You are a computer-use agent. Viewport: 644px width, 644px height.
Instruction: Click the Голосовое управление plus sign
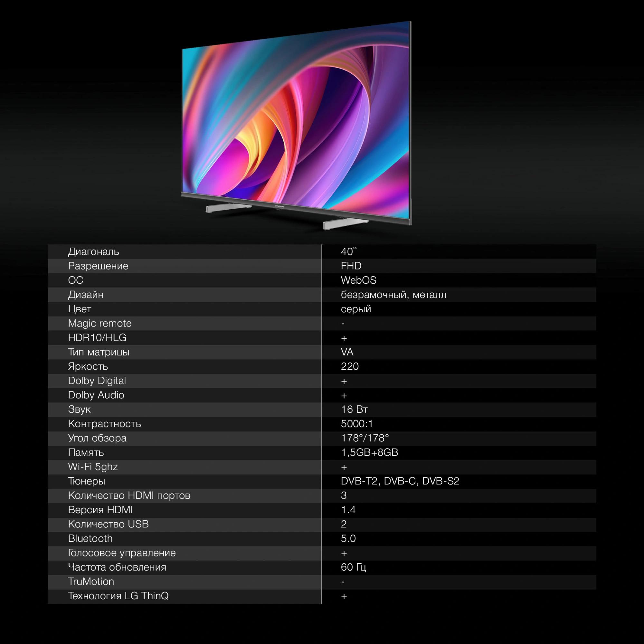[344, 553]
